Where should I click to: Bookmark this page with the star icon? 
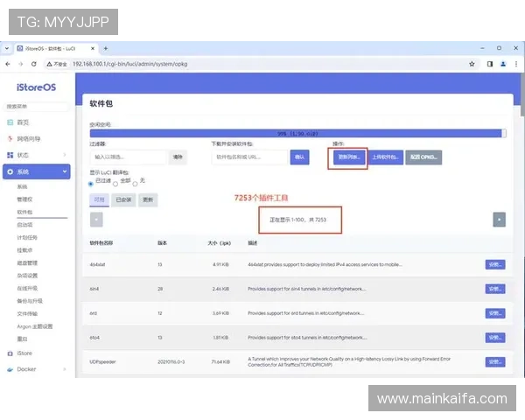pyautogui.click(x=472, y=64)
